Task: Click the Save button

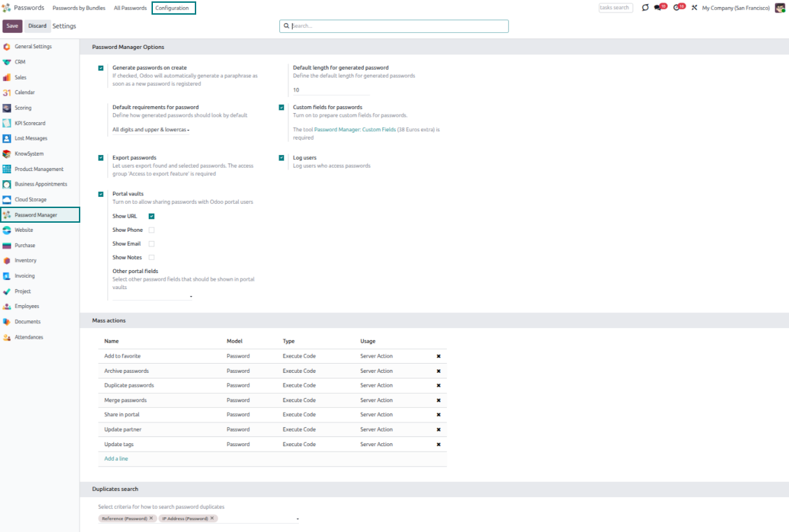Action: coord(12,26)
